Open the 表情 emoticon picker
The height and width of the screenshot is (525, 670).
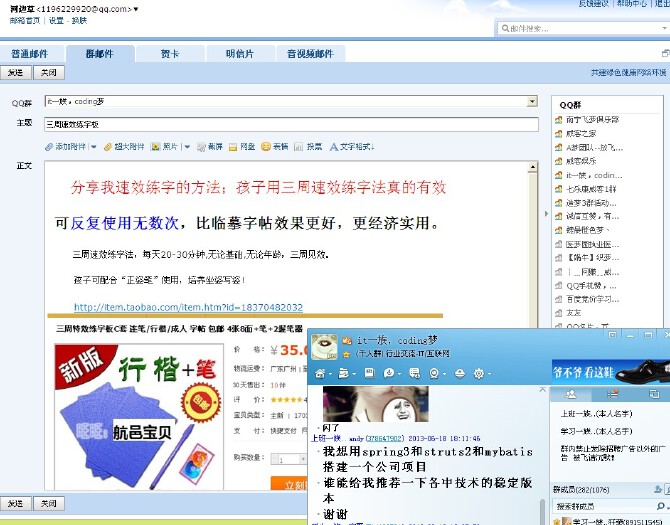274,147
